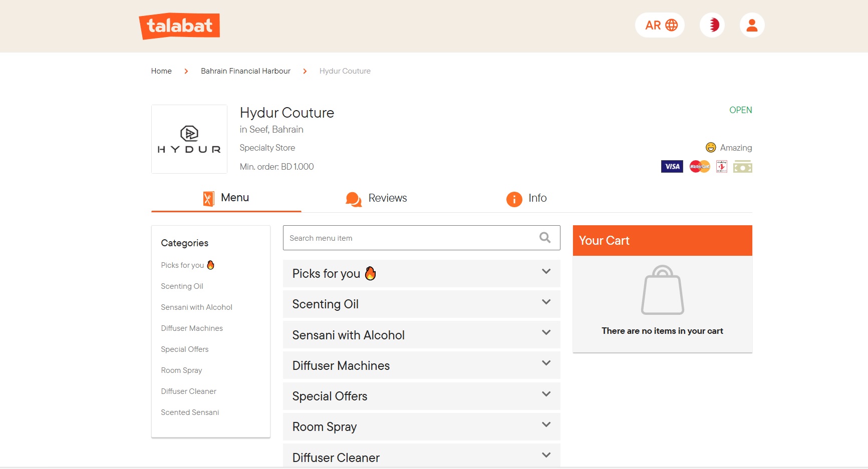Open the user account profile icon
Screen dimensions: 868x469
pos(752,25)
